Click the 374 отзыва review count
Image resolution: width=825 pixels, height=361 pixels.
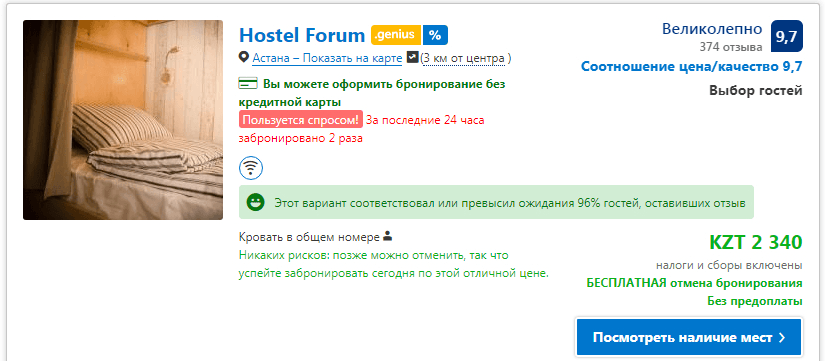[731, 47]
